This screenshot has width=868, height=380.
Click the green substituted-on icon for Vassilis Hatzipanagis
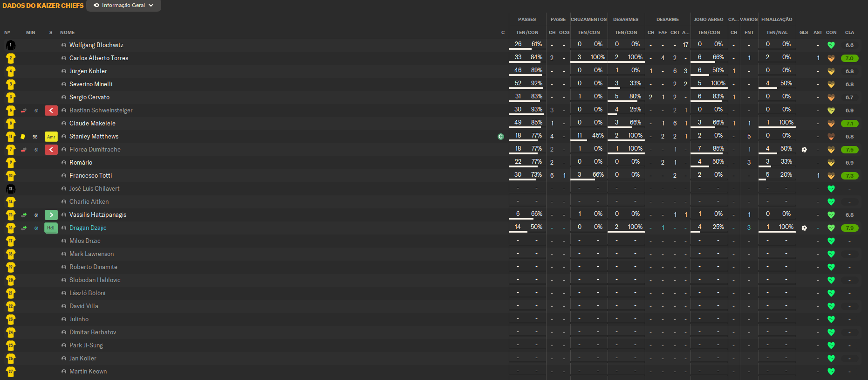click(x=51, y=215)
